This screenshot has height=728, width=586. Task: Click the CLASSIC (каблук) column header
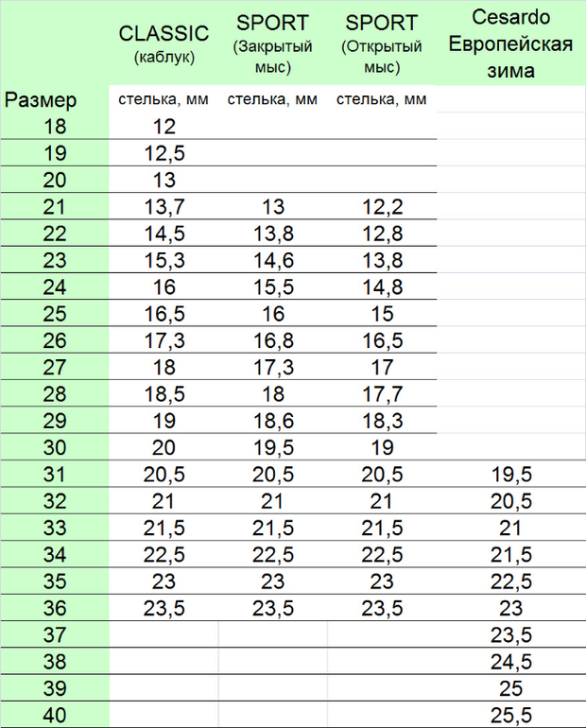coord(164,43)
